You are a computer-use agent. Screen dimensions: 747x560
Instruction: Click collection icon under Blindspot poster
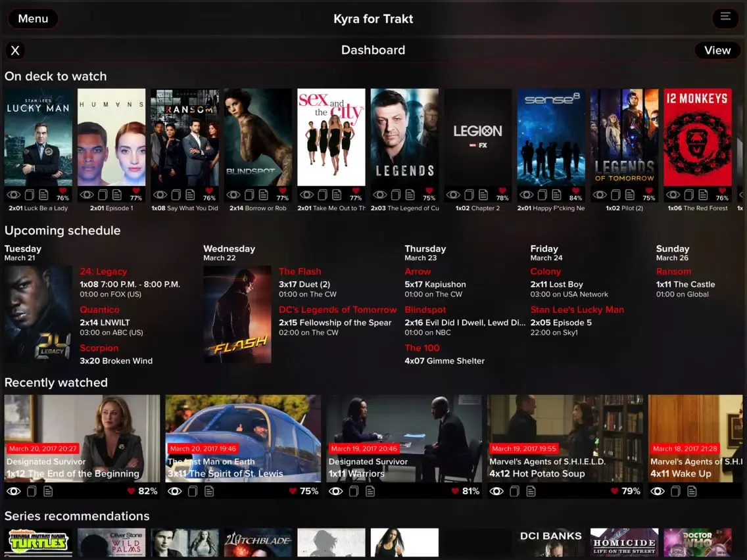click(249, 195)
